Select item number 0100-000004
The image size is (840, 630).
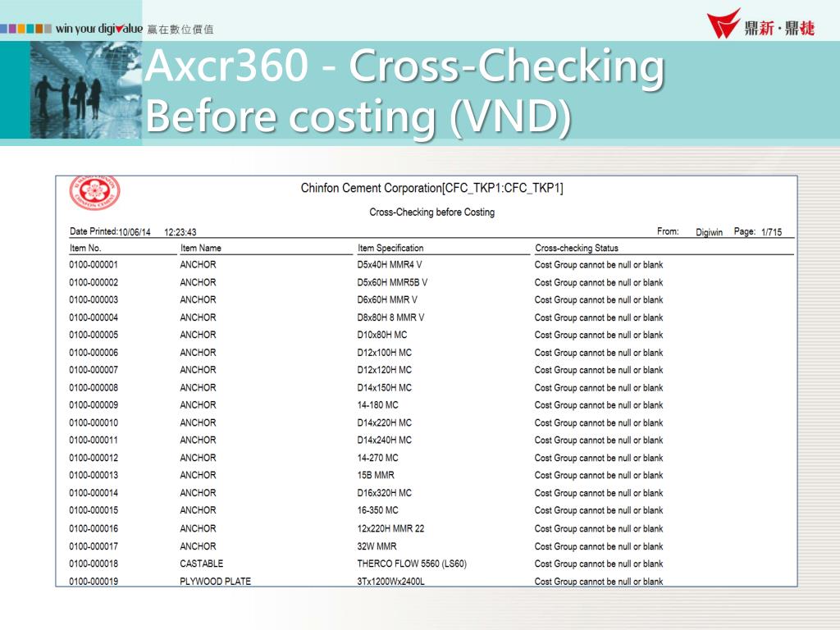pyautogui.click(x=94, y=317)
